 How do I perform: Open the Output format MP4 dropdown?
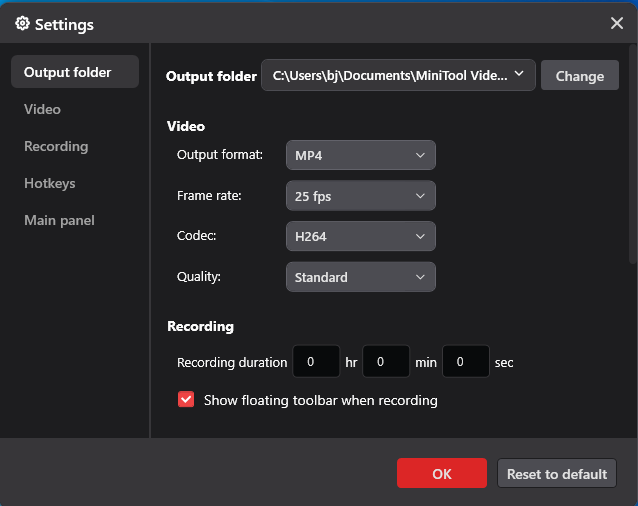[x=360, y=155]
